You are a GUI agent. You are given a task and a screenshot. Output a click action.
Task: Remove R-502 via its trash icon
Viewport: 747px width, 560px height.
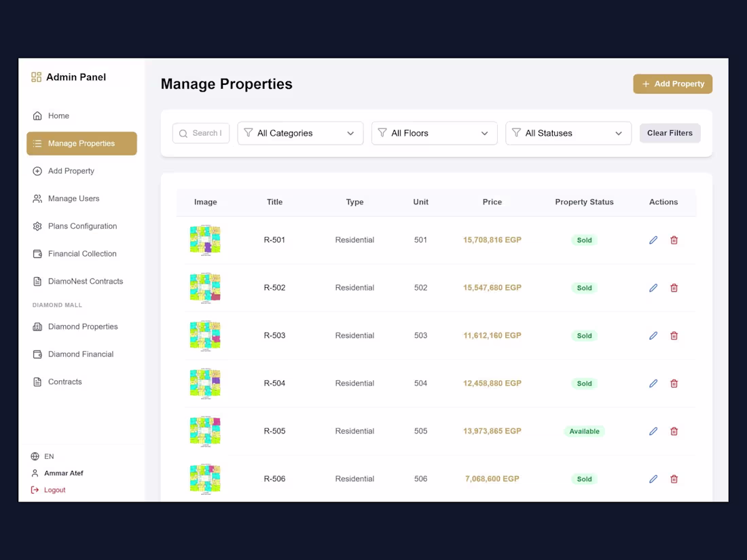[674, 288]
